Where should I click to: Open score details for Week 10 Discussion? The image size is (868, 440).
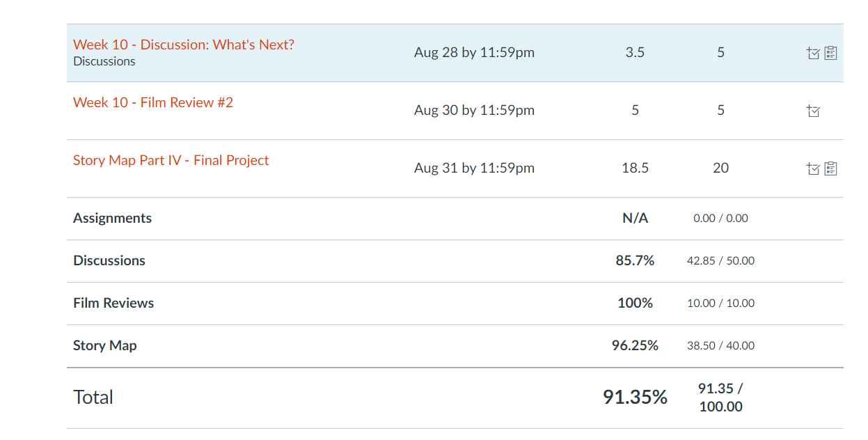(812, 53)
